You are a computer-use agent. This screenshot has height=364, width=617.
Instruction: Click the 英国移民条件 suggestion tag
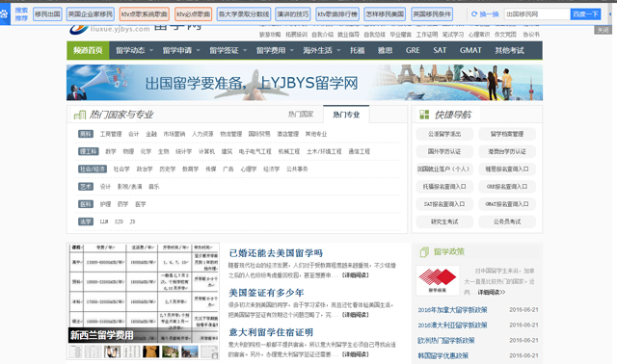432,14
